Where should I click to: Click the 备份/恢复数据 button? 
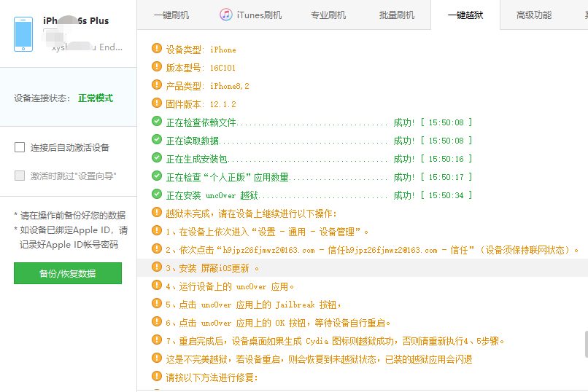point(68,273)
